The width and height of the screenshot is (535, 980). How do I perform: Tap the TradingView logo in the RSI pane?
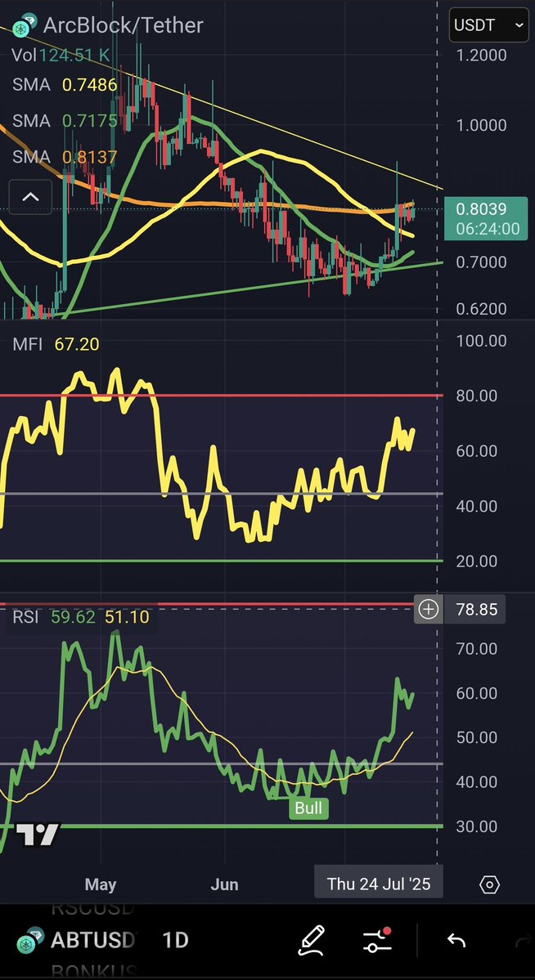[37, 835]
